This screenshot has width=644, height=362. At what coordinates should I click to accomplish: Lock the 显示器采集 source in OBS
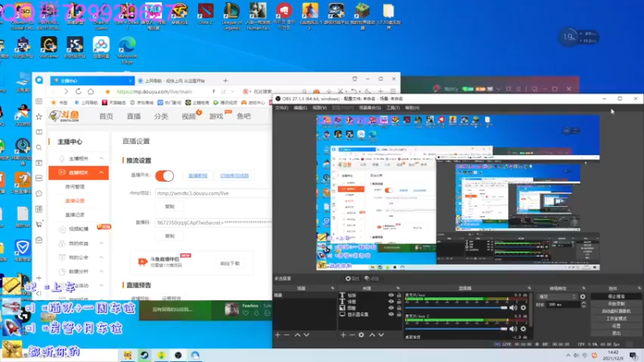398,315
